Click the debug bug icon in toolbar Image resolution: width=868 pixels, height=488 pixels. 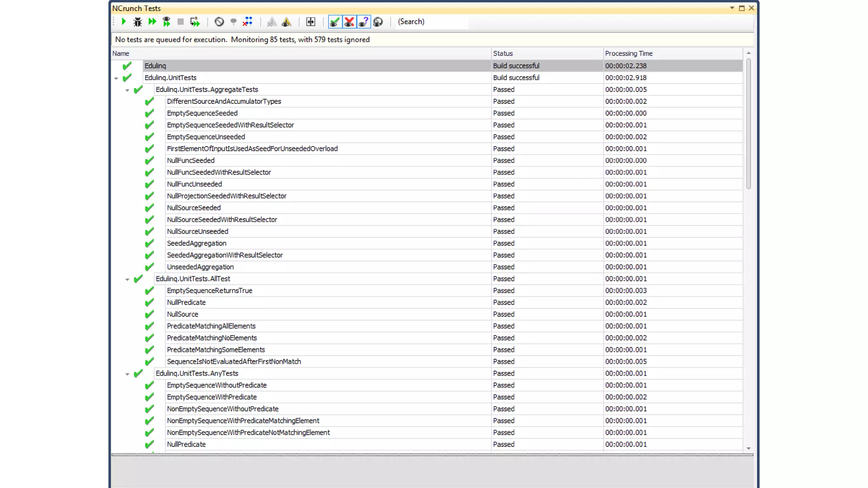tap(137, 22)
